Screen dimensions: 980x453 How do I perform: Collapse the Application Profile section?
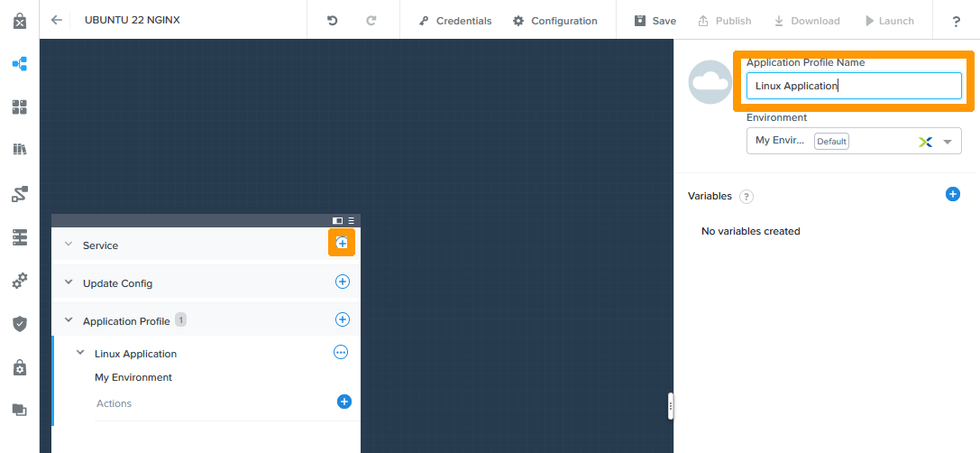click(68, 320)
